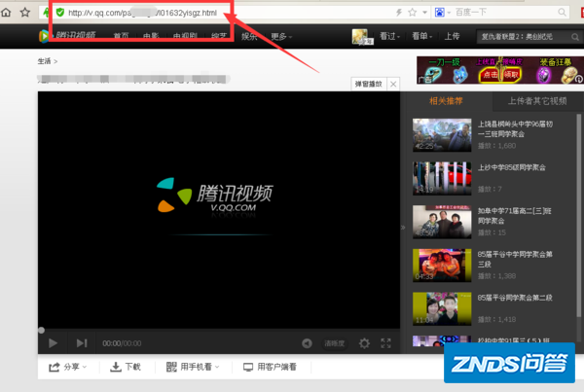This screenshot has width=584, height=392.
Task: Click the user avatar in the header
Action: point(360,37)
